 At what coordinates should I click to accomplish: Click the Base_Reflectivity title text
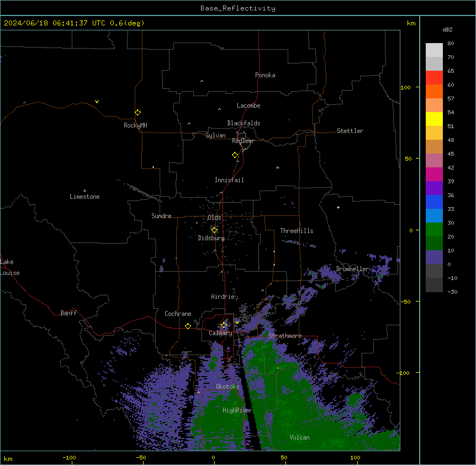[x=238, y=8]
